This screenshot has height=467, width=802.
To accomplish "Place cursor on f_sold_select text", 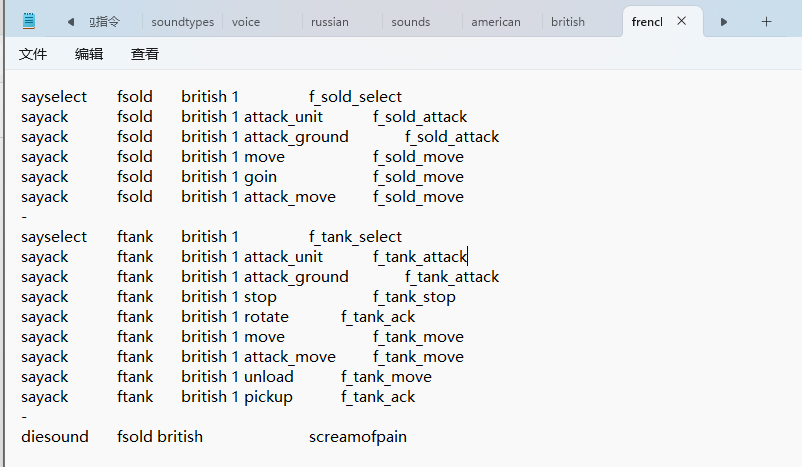I will coord(355,97).
